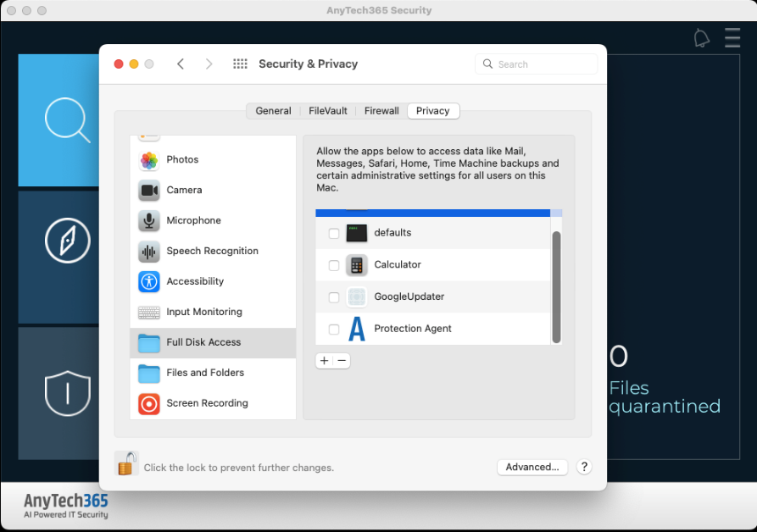Select the defaults row label

[392, 232]
